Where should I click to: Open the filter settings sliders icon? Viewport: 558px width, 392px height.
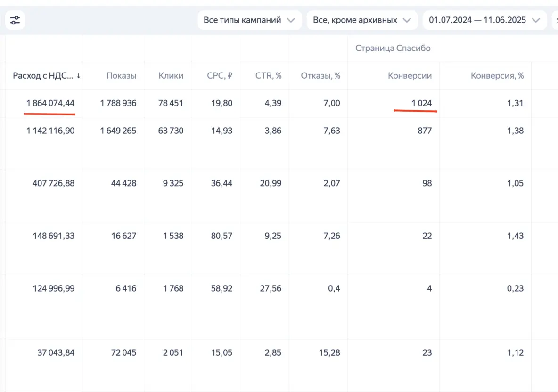coord(15,20)
